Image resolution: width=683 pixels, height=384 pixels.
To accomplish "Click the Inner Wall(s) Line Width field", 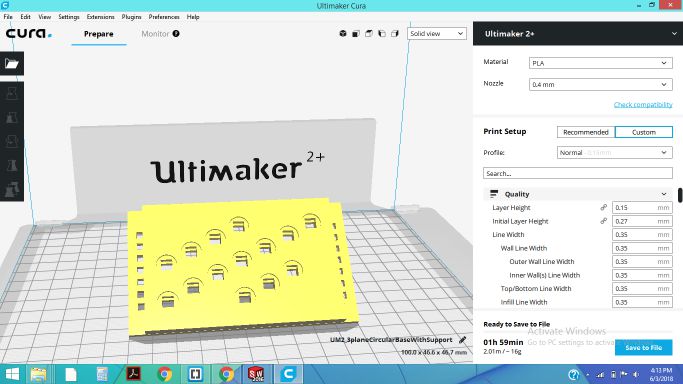I will point(642,275).
